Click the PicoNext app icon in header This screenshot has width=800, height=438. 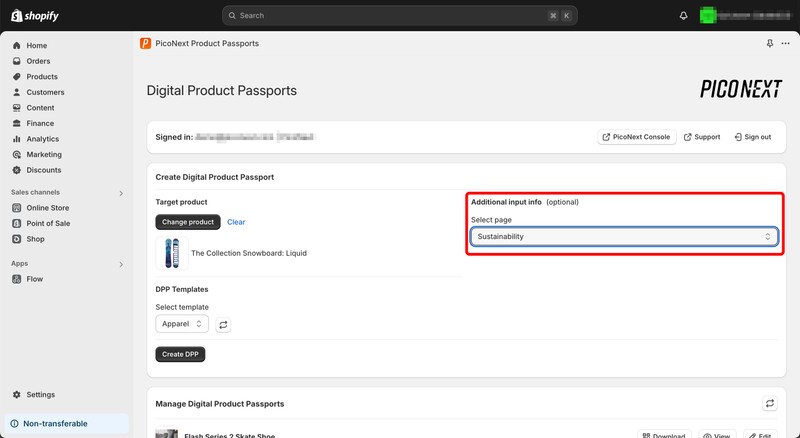pos(146,44)
